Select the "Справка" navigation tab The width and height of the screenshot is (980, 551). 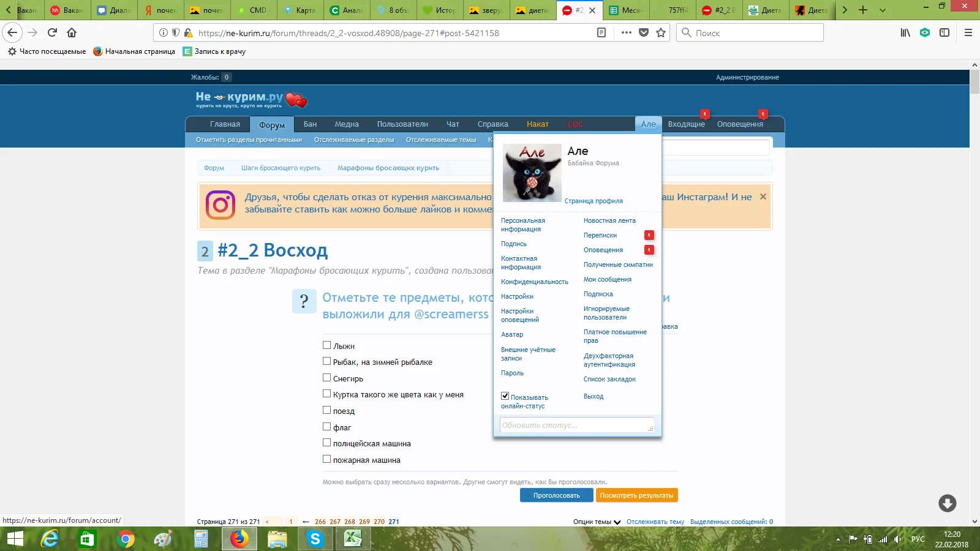coord(492,124)
